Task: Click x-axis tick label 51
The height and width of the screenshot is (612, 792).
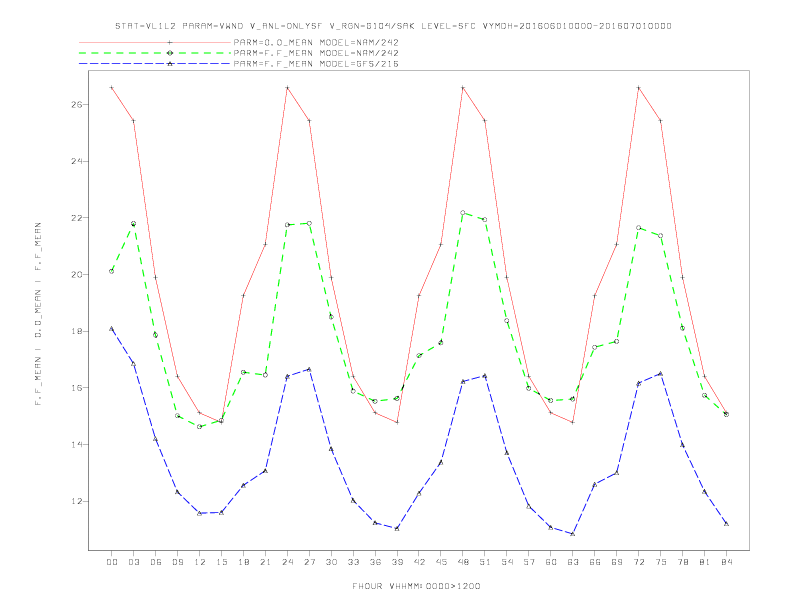Action: 485,562
